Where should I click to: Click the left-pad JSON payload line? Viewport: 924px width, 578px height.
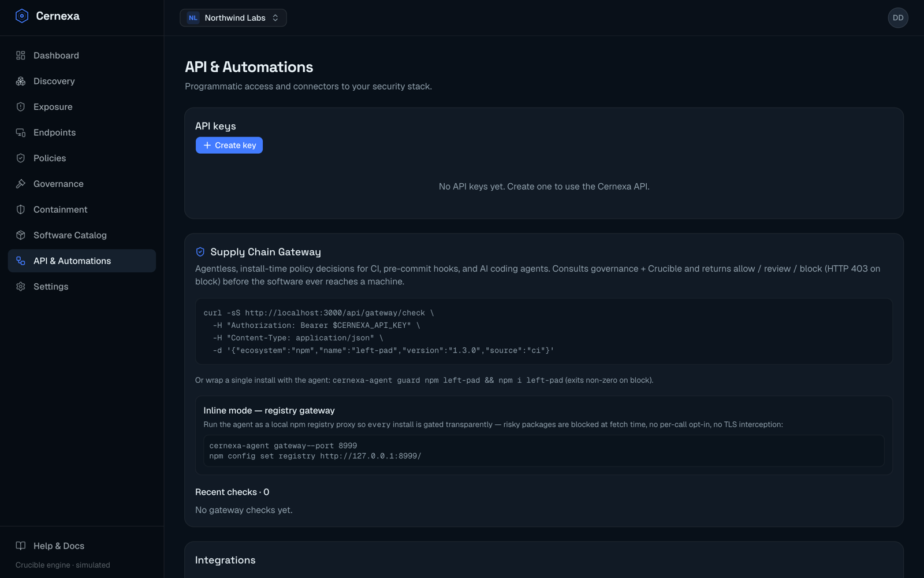click(383, 351)
